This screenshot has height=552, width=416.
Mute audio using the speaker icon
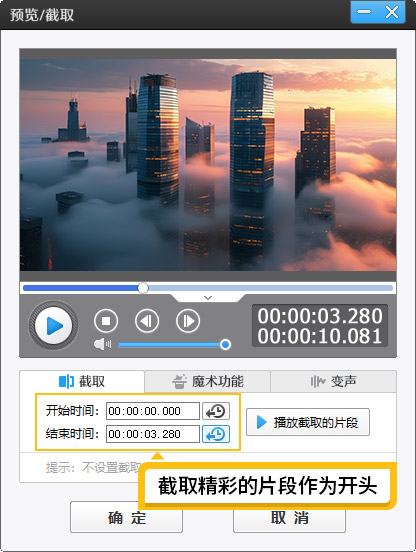[102, 344]
